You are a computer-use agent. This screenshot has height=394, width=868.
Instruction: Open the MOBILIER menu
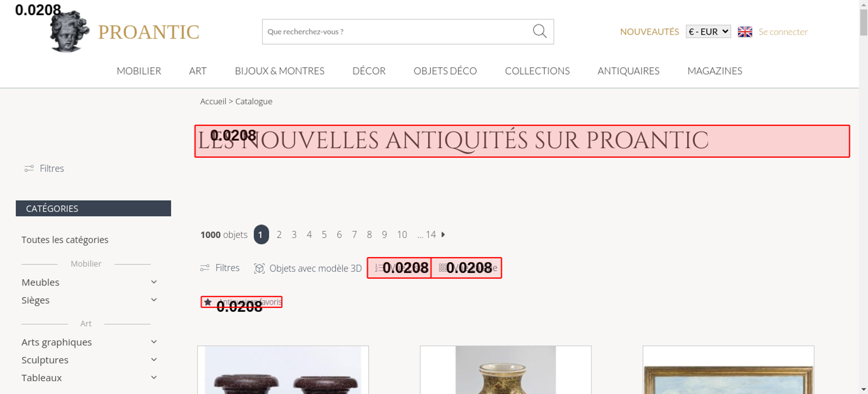(139, 71)
